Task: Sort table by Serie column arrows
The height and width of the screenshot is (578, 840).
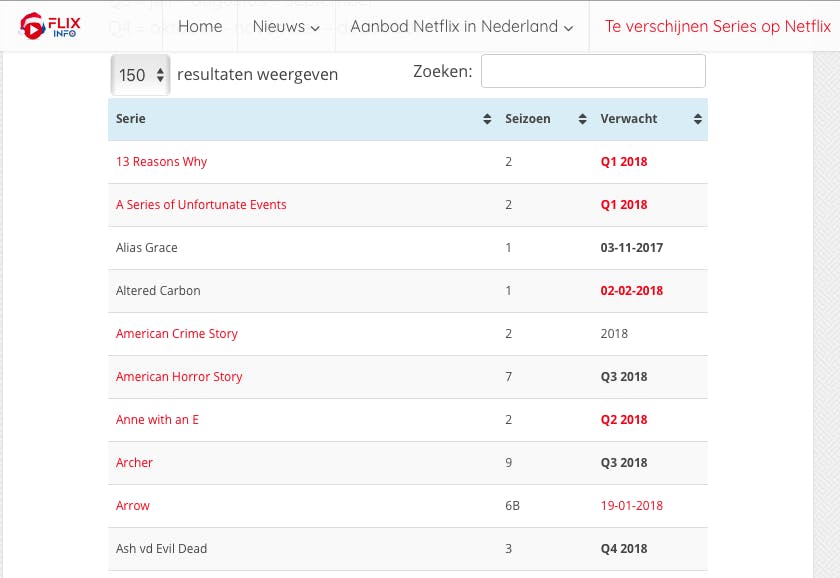Action: pyautogui.click(x=487, y=119)
